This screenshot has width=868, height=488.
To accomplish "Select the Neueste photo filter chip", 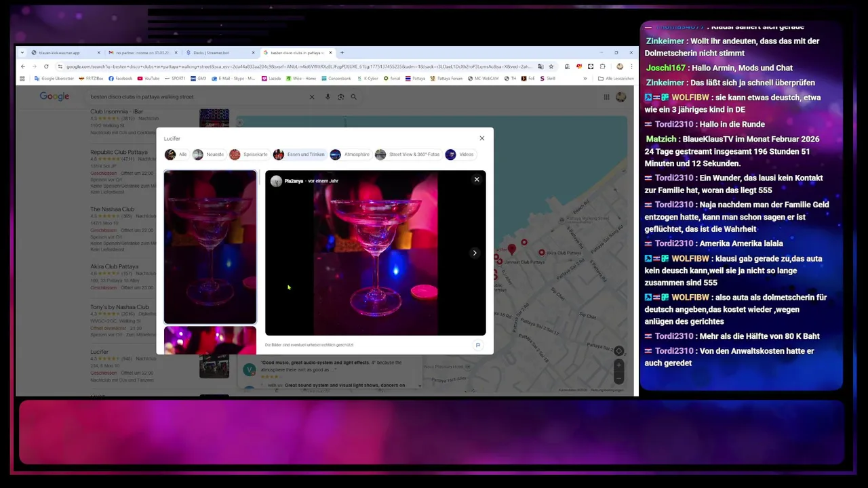I will [x=208, y=155].
